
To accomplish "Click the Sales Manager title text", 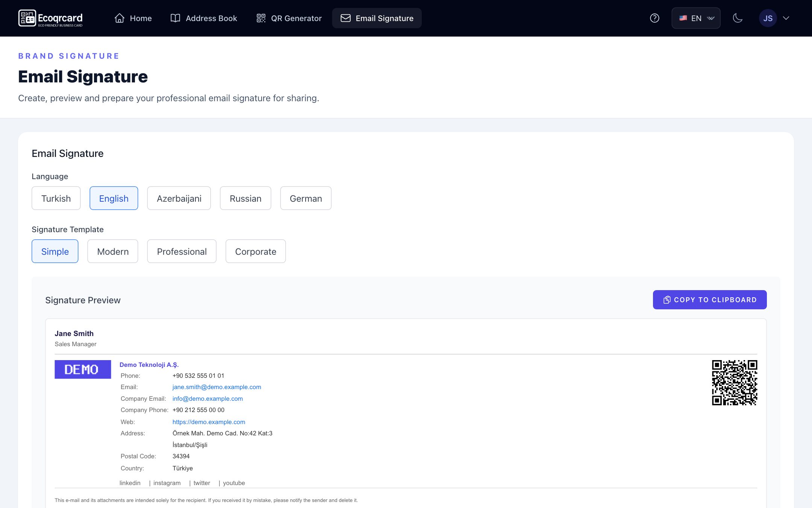I will coord(76,344).
